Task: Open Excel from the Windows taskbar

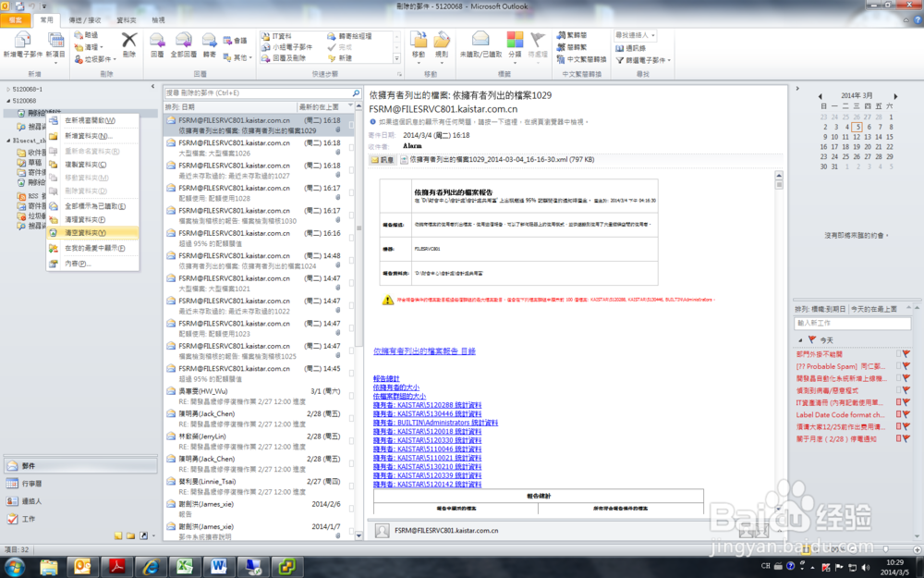Action: point(185,566)
